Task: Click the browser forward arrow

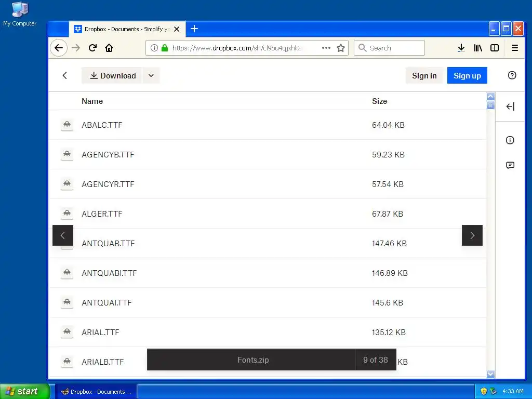Action: 76,48
